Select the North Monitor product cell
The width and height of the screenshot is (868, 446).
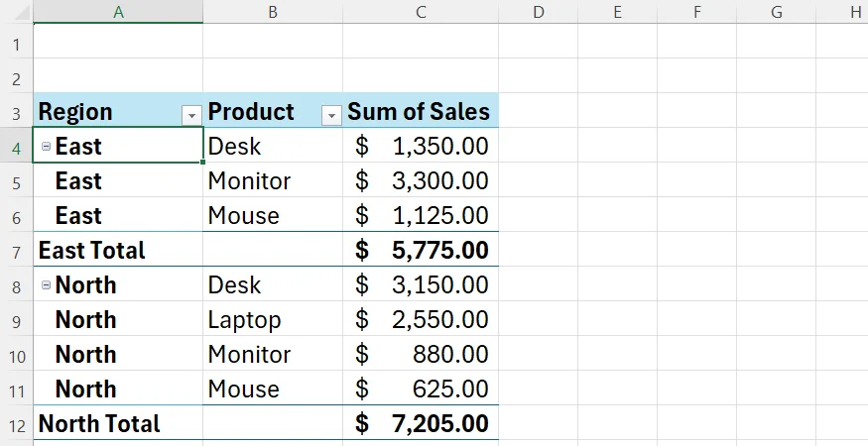[x=273, y=354]
